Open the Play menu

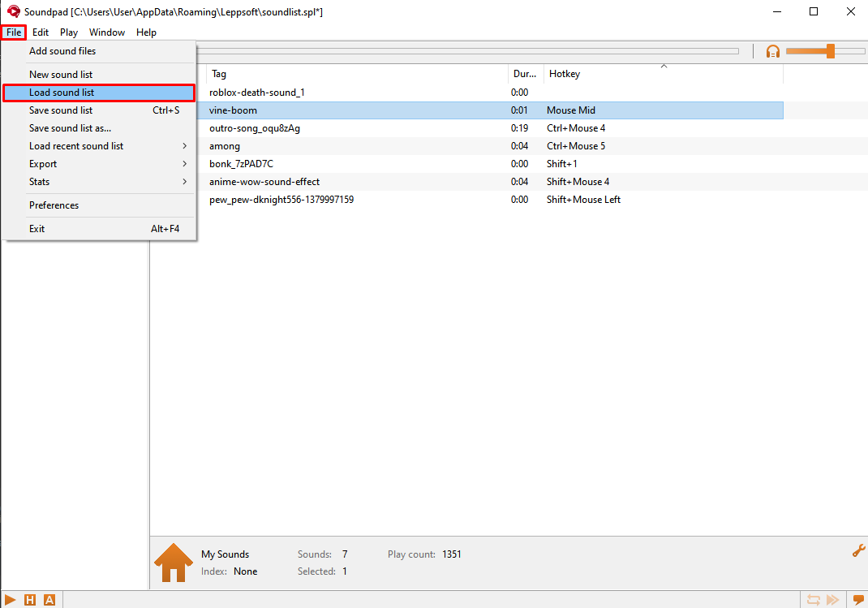pos(69,32)
